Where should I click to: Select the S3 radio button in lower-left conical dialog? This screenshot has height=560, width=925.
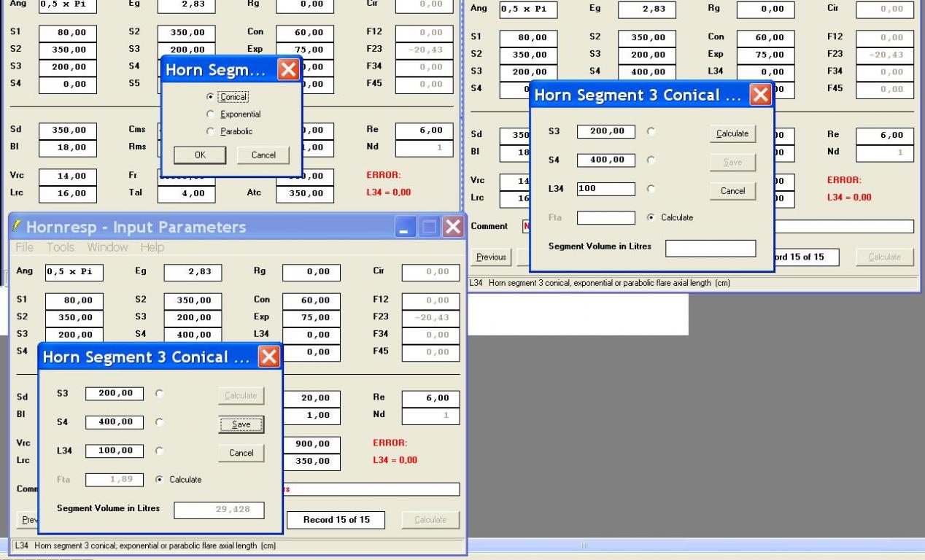159,393
